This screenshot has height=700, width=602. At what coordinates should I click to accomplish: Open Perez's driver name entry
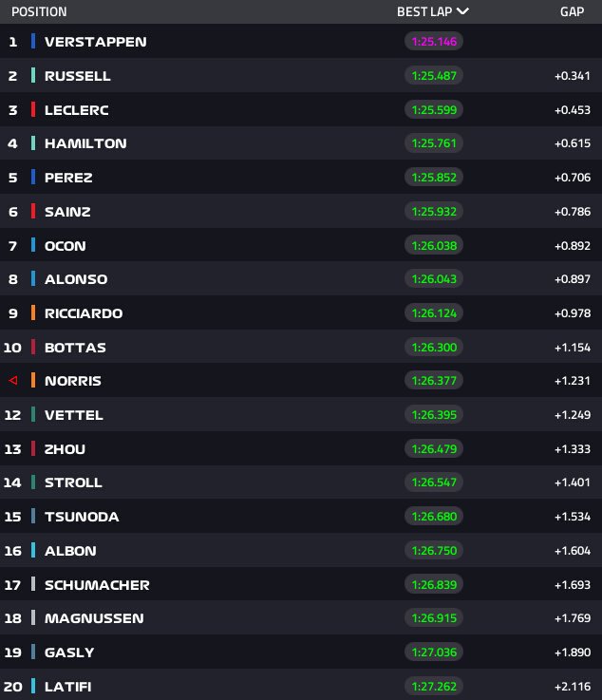tap(68, 178)
